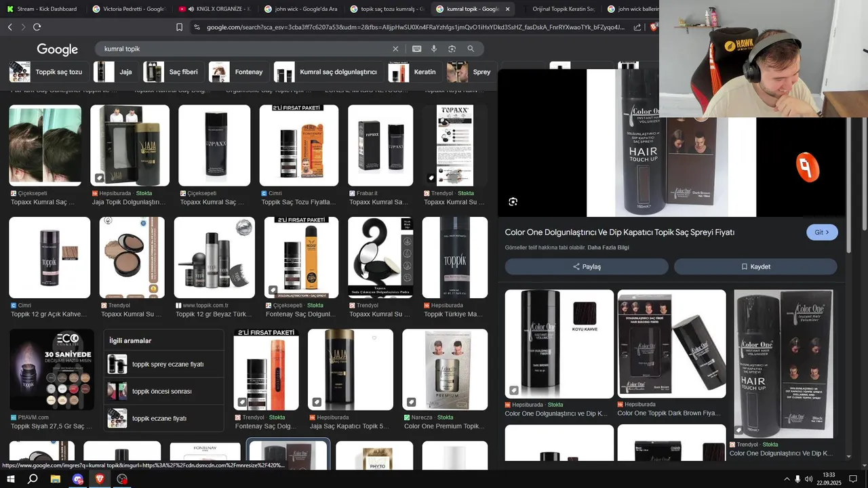868x488 pixels.
Task: Open the Daha Fazla Bilgi link
Action: (x=608, y=247)
